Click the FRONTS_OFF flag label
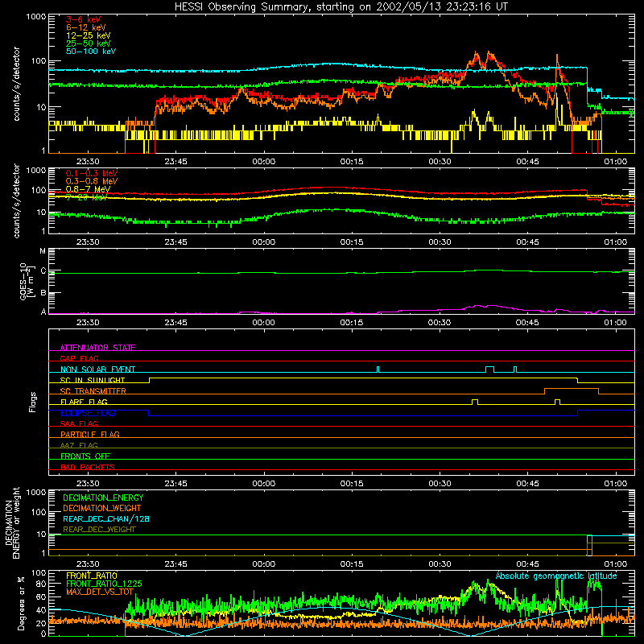This screenshot has width=644, height=644. pos(85,456)
